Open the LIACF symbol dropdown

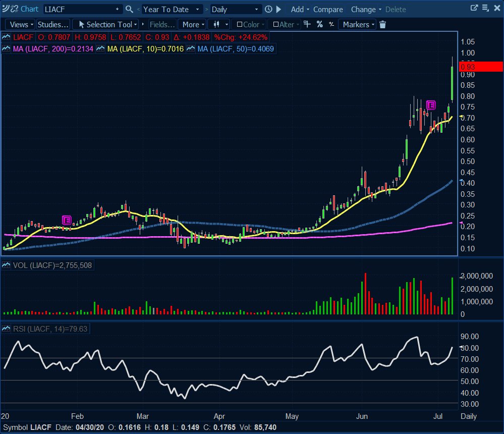point(118,9)
